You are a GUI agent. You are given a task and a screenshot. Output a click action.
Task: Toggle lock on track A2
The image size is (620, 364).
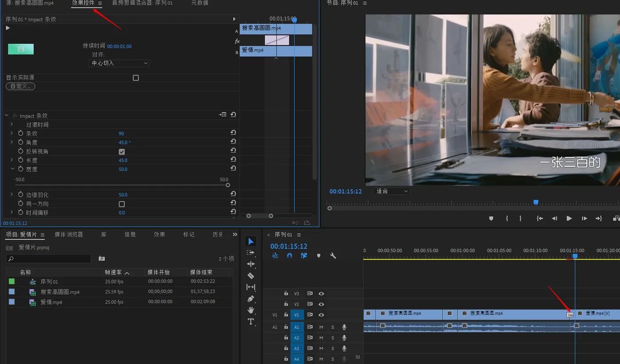286,337
